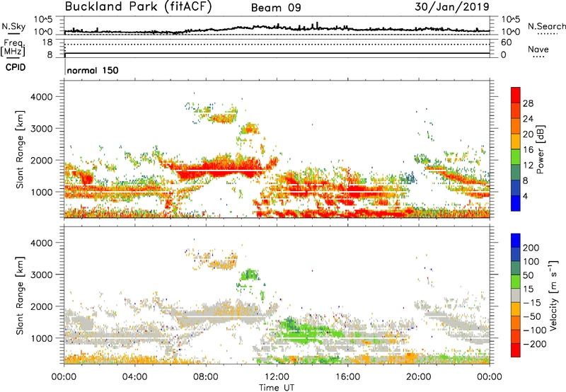Click velocity colorbar value -100
The width and height of the screenshot is (566, 392).
click(535, 330)
